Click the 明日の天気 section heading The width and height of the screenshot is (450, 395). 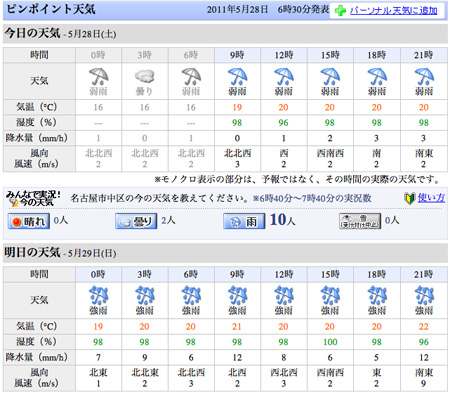pyautogui.click(x=32, y=252)
